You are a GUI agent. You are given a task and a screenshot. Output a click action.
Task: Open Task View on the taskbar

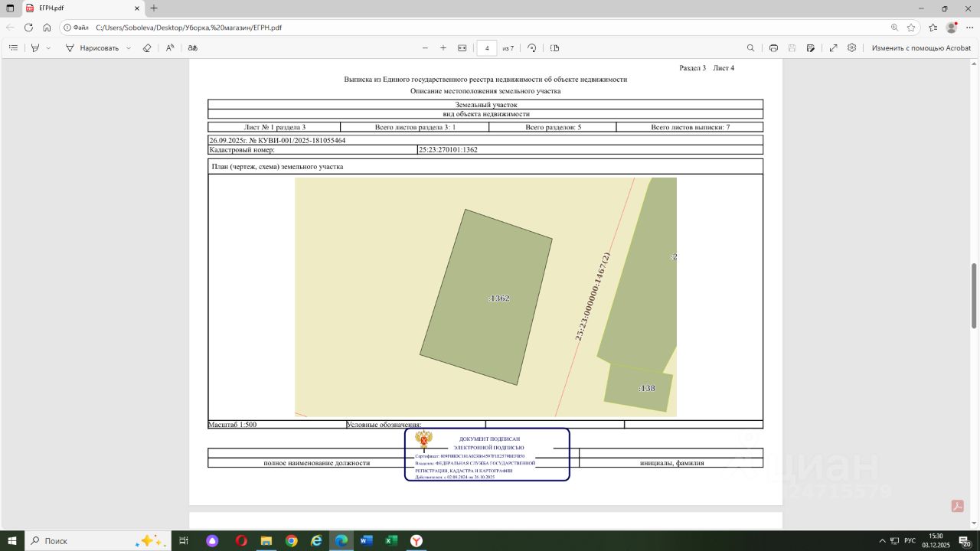point(184,540)
